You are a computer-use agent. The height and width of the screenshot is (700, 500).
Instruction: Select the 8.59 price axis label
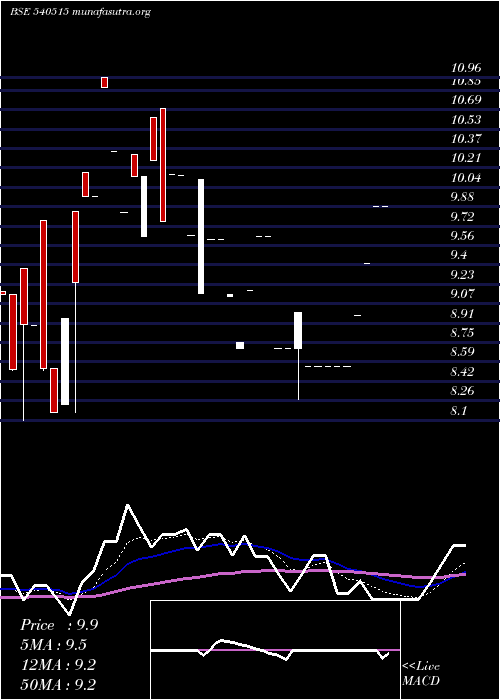coord(462,352)
